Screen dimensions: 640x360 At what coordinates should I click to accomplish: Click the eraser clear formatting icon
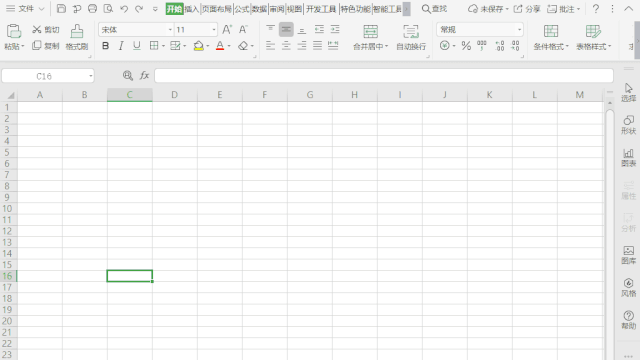click(x=243, y=46)
